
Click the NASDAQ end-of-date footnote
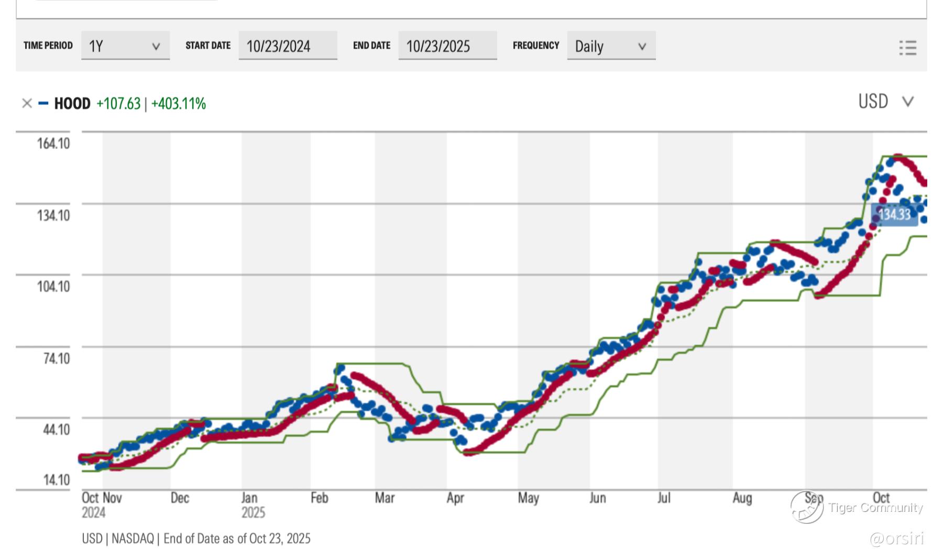pyautogui.click(x=196, y=539)
